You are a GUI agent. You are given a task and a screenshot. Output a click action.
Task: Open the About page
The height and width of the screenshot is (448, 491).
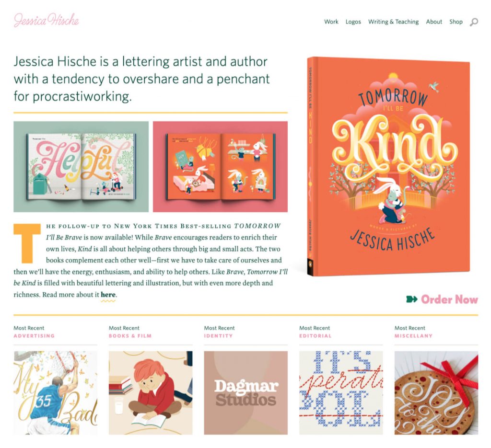tap(433, 22)
